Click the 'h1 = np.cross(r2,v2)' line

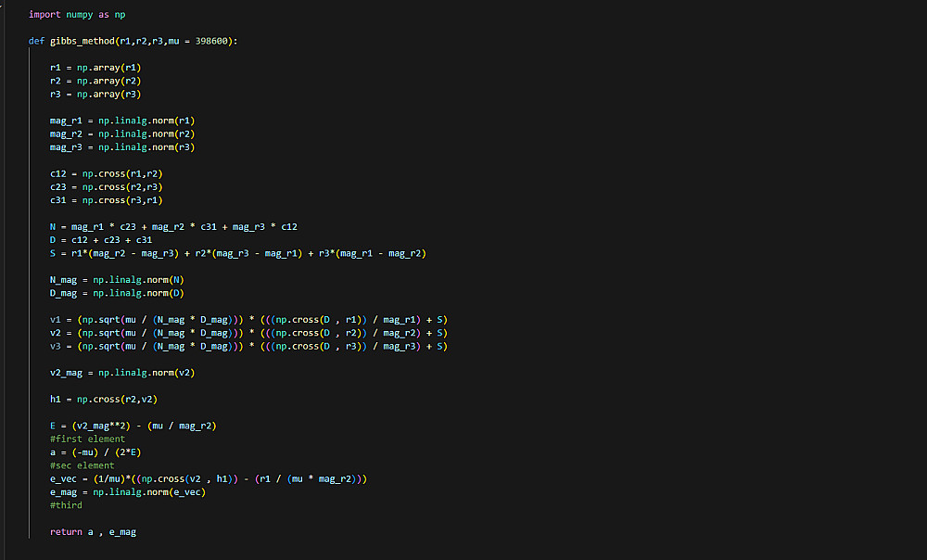(101, 400)
